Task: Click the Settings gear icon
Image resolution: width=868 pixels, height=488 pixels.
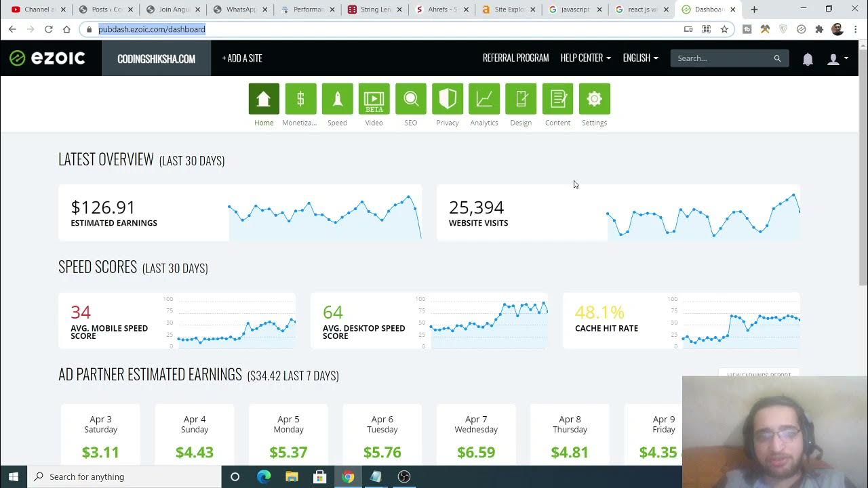Action: (594, 99)
